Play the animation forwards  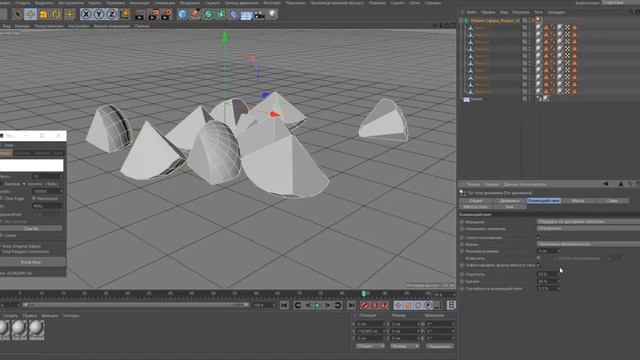[x=318, y=305]
